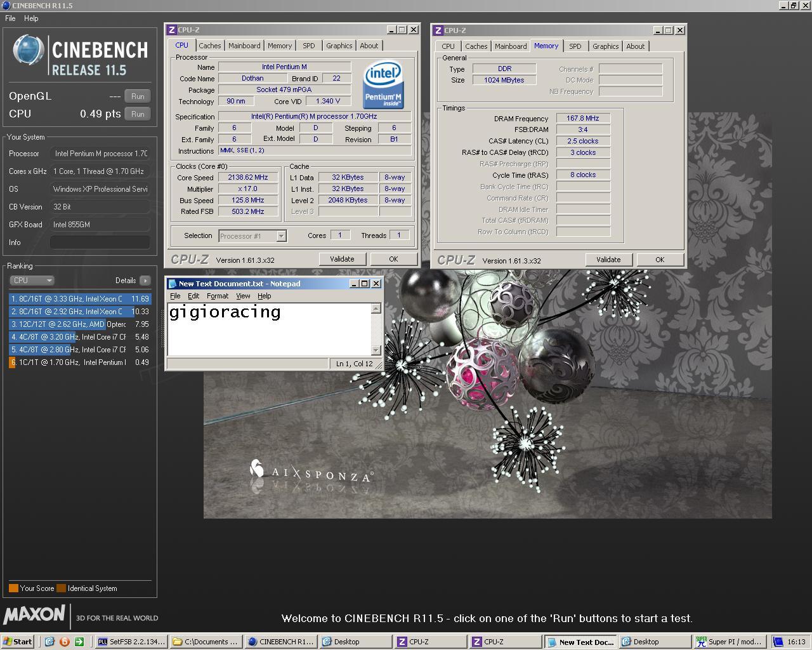Launch the orange round quick launch icon
Image resolution: width=812 pixels, height=650 pixels.
pos(64,642)
